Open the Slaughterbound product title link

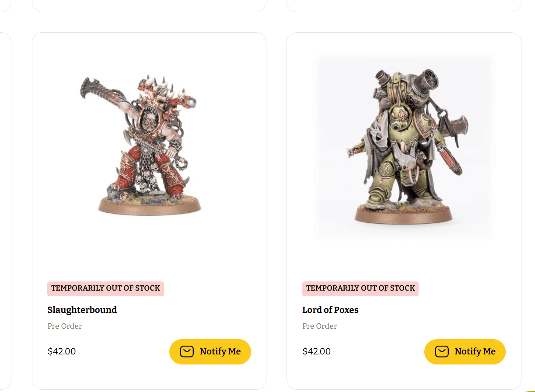click(82, 310)
